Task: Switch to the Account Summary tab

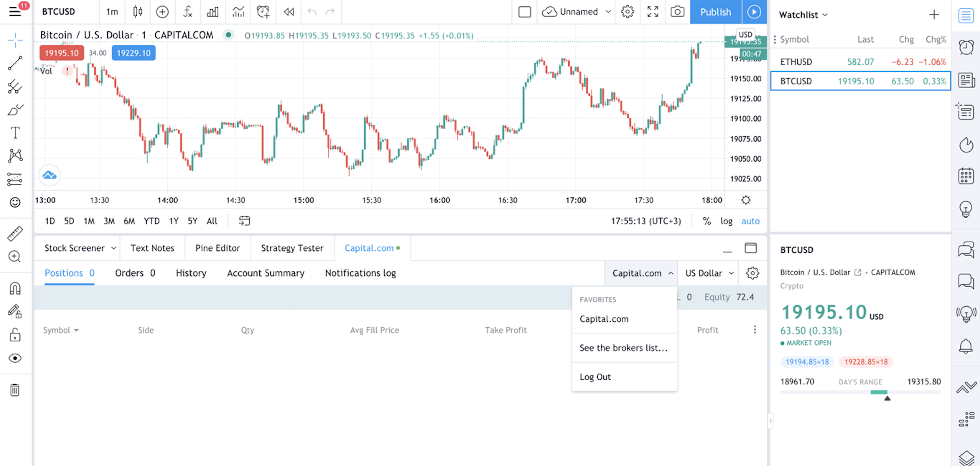Action: tap(265, 273)
